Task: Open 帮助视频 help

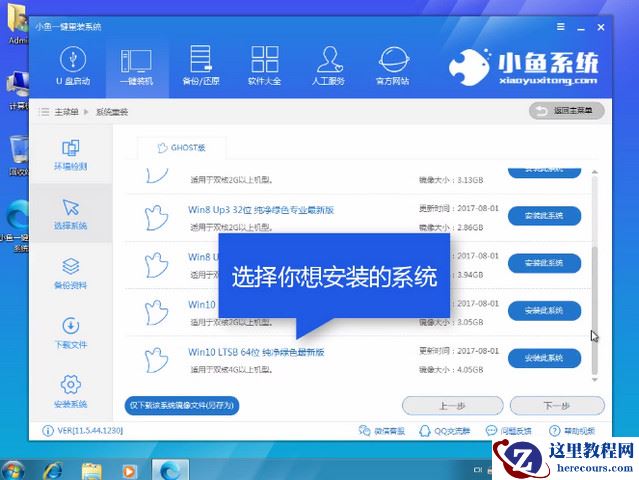Action: [x=572, y=431]
